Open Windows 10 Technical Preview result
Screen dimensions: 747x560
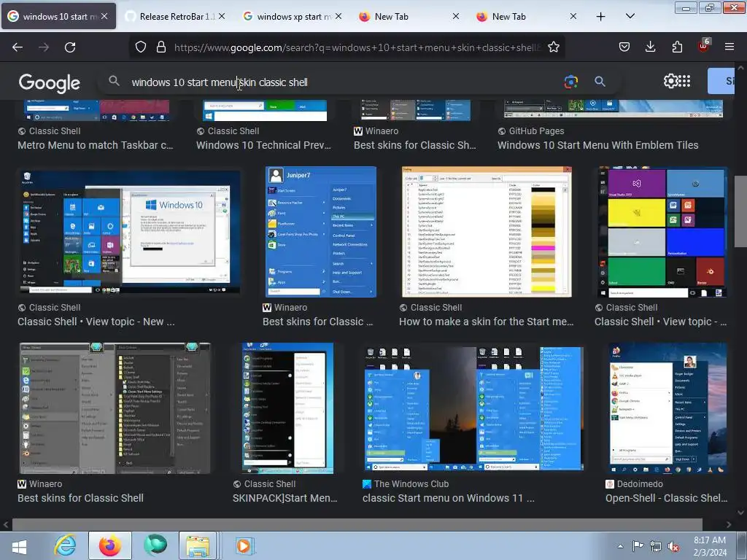[x=263, y=145]
